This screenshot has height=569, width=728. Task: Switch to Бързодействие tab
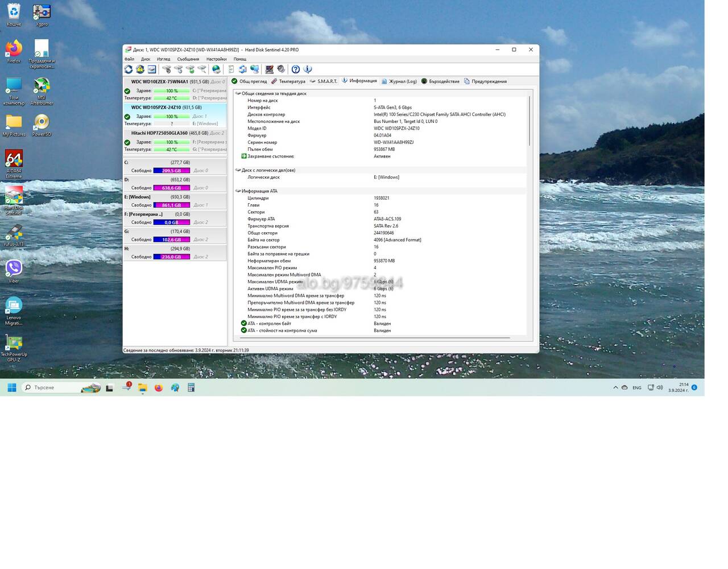coord(440,81)
